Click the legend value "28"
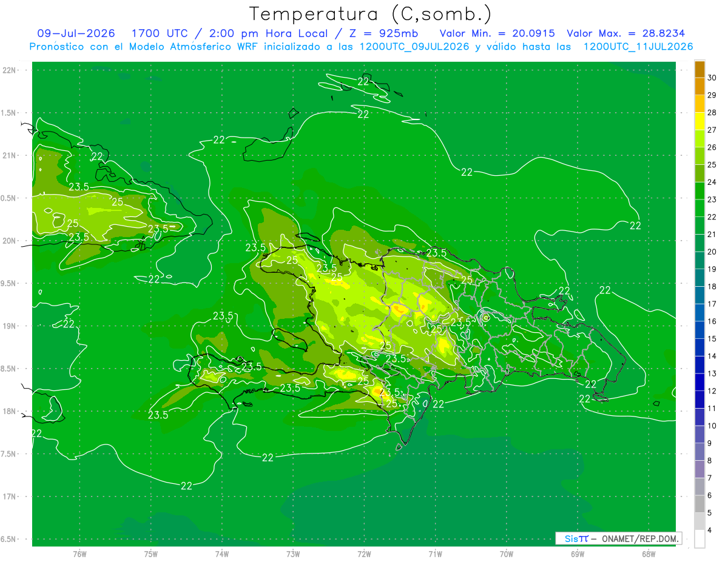 click(712, 112)
